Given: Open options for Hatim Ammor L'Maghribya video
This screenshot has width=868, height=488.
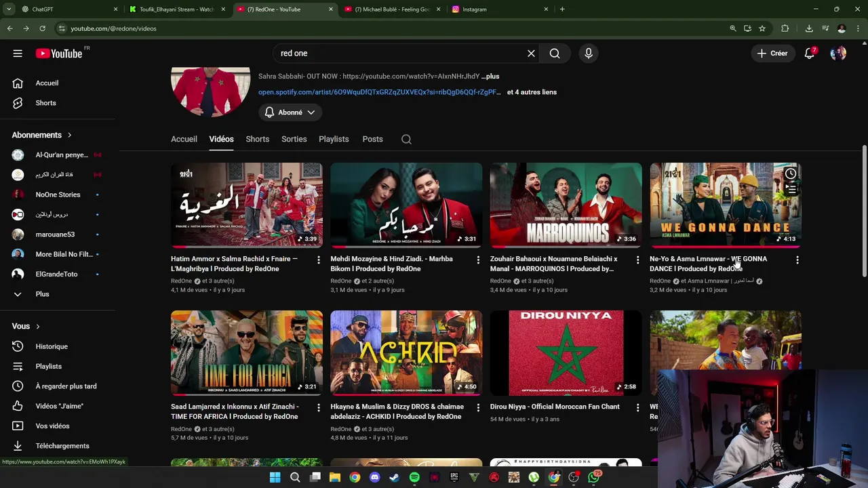Looking at the screenshot, I should click(318, 260).
